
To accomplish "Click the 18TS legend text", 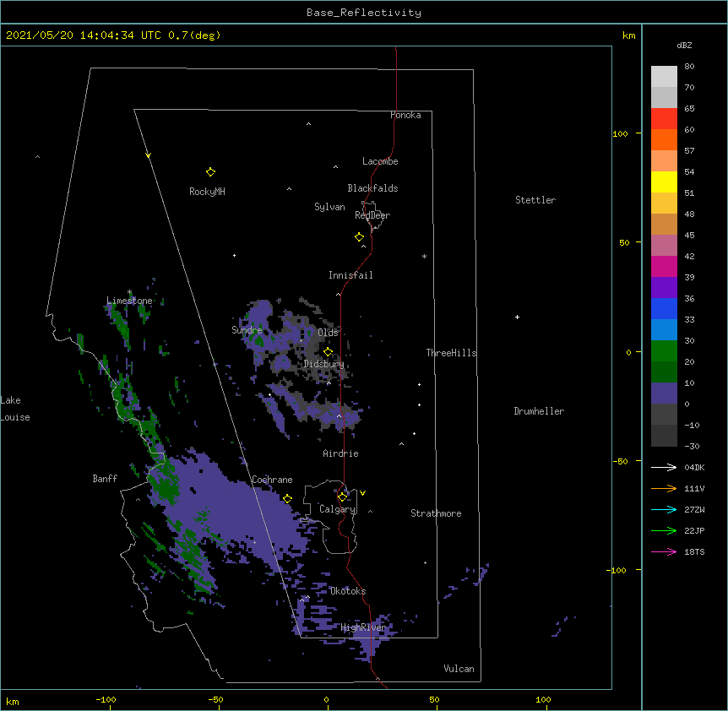I will pyautogui.click(x=694, y=551).
